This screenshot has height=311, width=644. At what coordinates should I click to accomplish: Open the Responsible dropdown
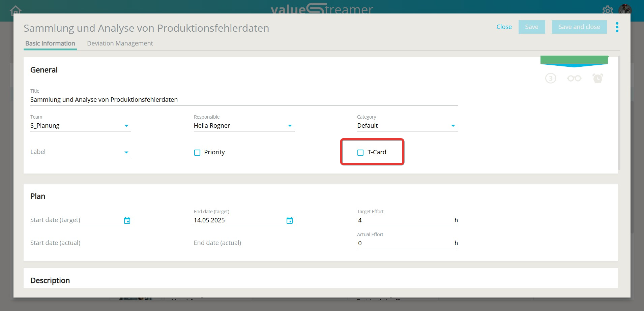click(290, 126)
